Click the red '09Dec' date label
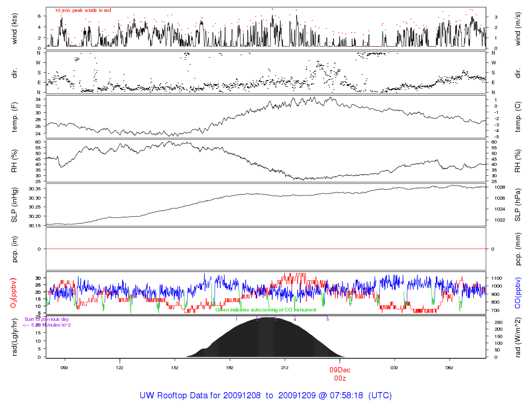532x416 pixels. click(x=340, y=370)
